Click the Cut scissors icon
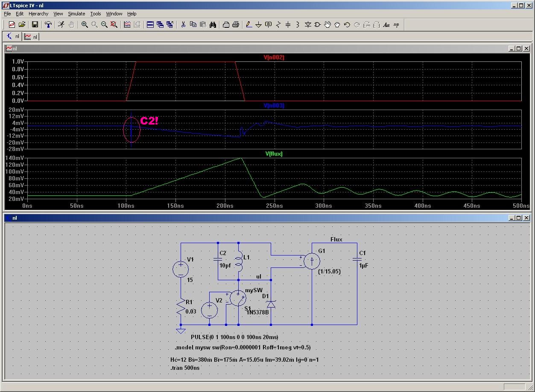The width and height of the screenshot is (535, 392). pos(183,25)
